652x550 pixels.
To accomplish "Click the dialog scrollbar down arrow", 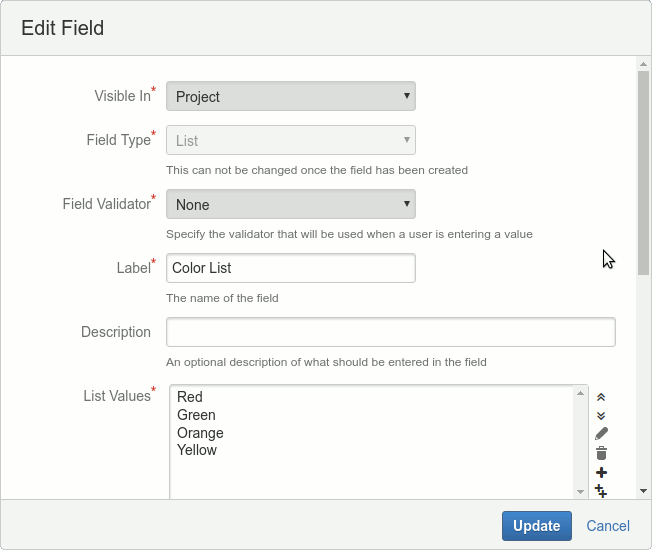I will click(643, 491).
